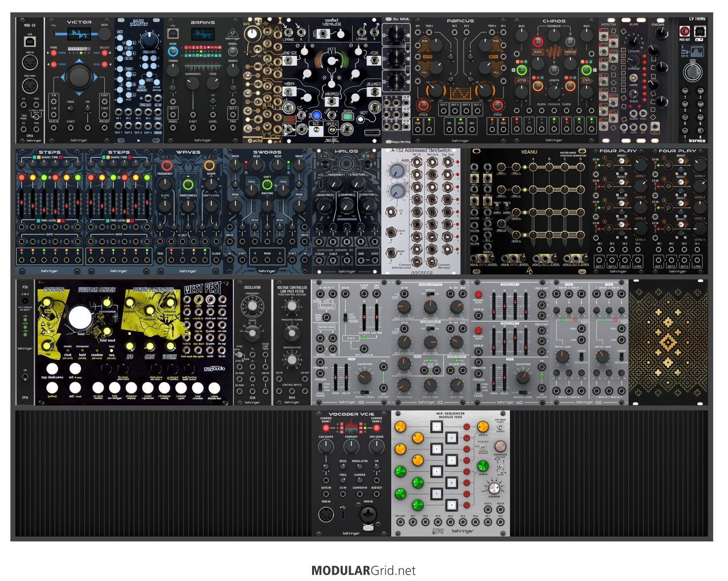Viewport: 728px width, 581px height.
Task: Click the pitch jack on West Pest
Action: (x=187, y=300)
